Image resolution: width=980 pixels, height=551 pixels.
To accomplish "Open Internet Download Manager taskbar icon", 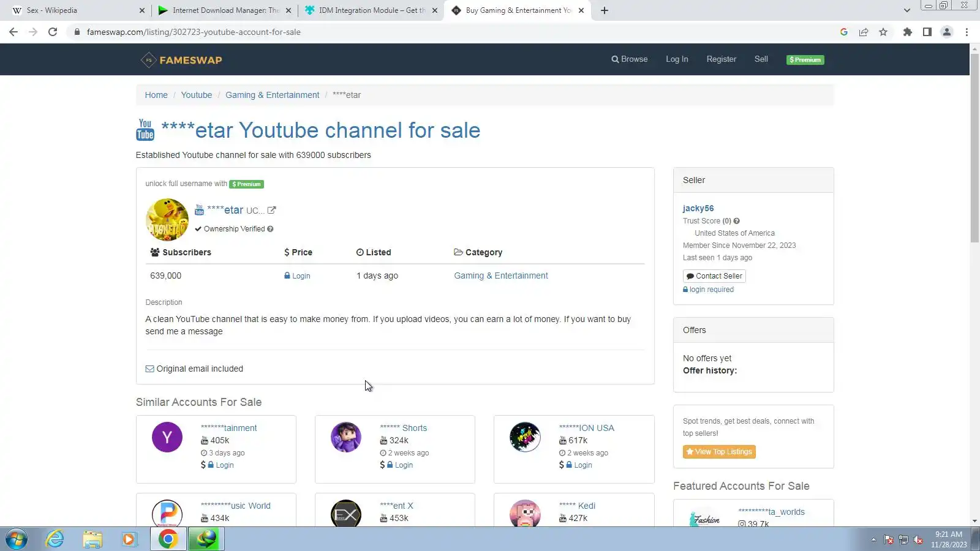I will pyautogui.click(x=206, y=539).
